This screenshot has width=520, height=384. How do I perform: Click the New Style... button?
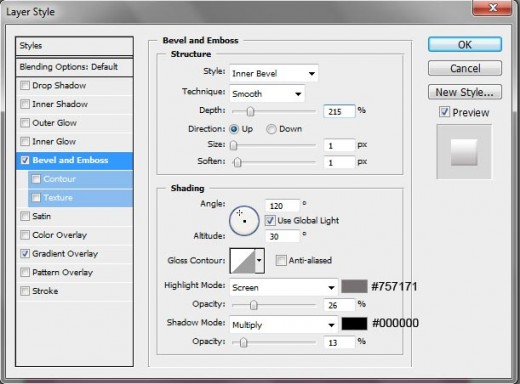click(465, 92)
